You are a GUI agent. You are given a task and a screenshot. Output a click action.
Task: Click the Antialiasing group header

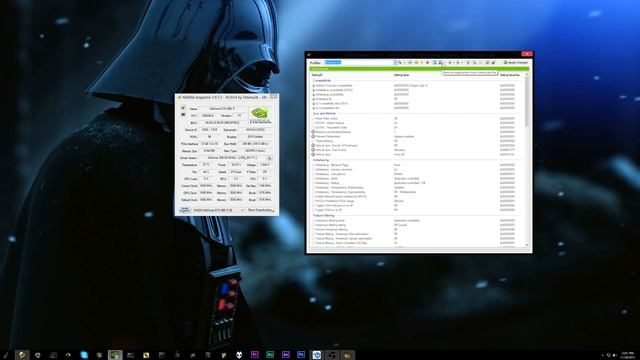pos(321,160)
